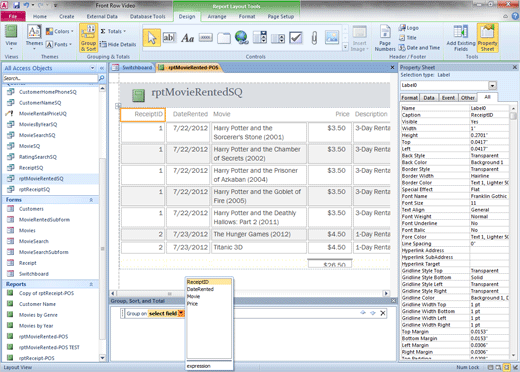This screenshot has height=372, width=520.
Task: Switch to the Arrange tab
Action: tap(217, 16)
